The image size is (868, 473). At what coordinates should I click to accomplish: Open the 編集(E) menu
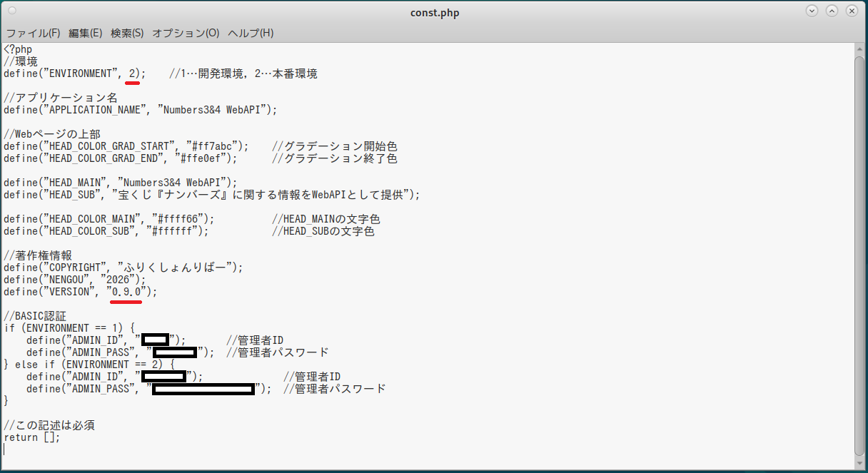[85, 34]
